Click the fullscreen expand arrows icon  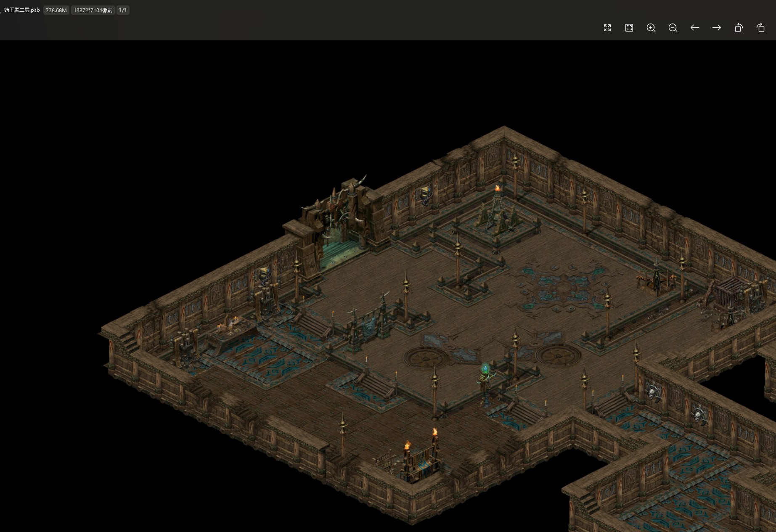point(607,28)
